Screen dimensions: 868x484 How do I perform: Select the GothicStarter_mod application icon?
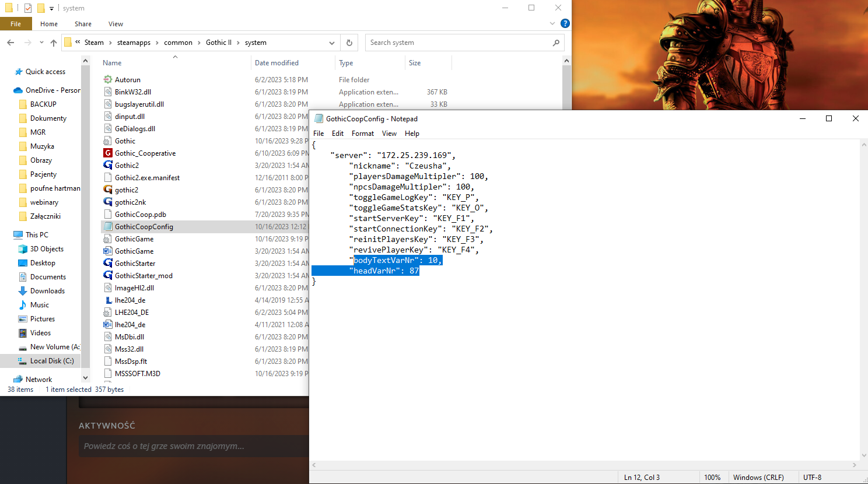point(107,275)
